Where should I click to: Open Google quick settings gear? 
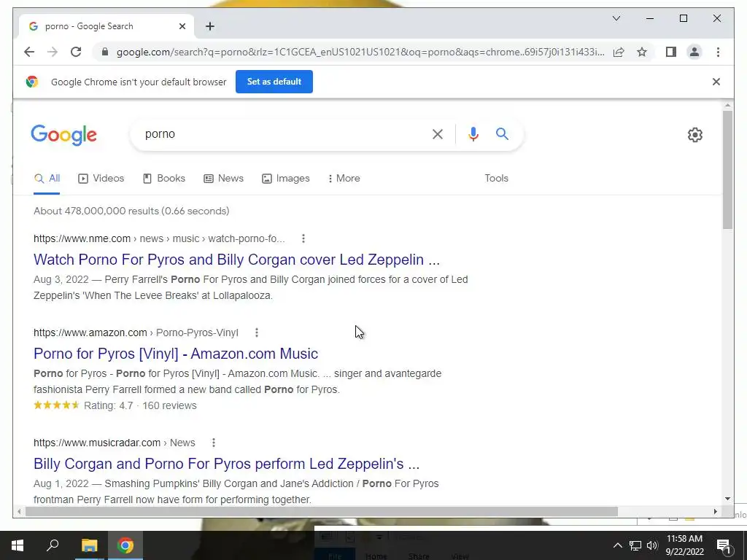(x=695, y=135)
